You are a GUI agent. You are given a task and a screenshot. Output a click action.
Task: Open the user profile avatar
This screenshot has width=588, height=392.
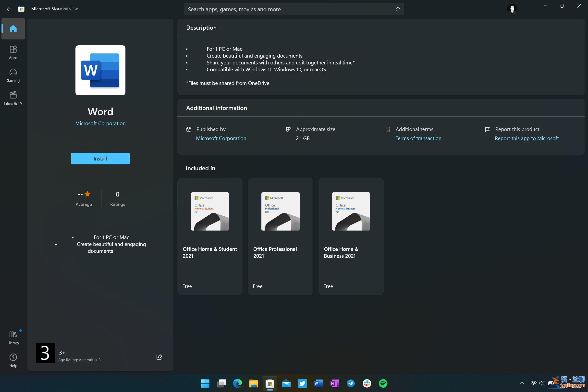pyautogui.click(x=512, y=9)
